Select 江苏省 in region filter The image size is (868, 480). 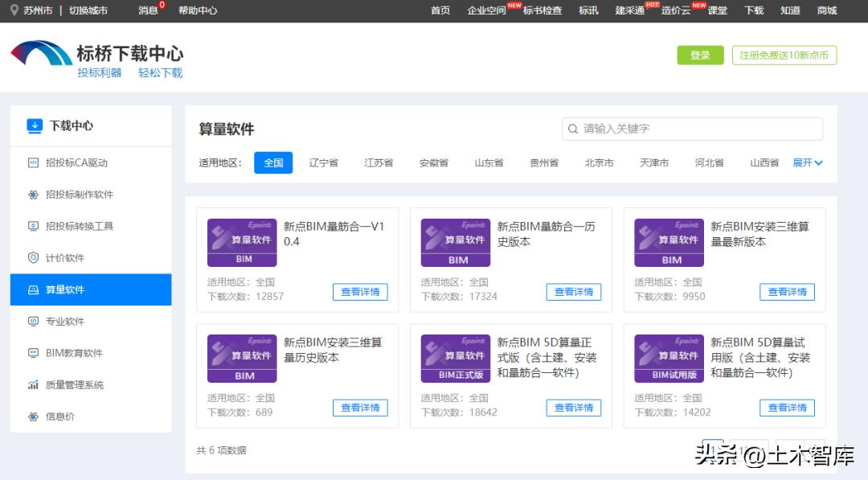379,162
